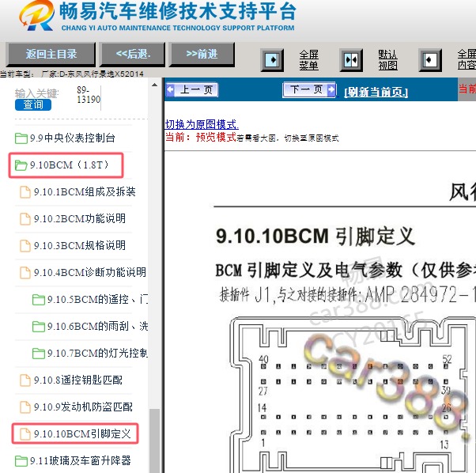
Task: Open 9.10.10BCM引脚定义 page
Action: pos(82,433)
